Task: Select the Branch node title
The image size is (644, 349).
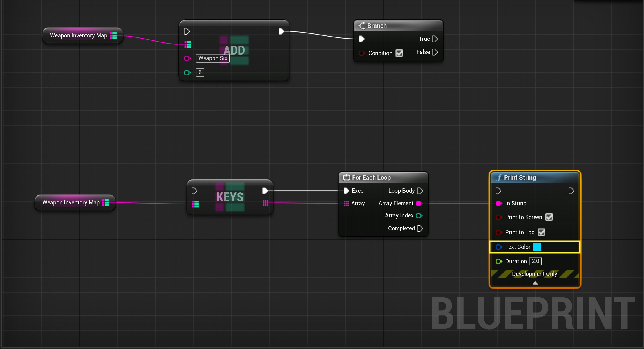Action: (377, 26)
